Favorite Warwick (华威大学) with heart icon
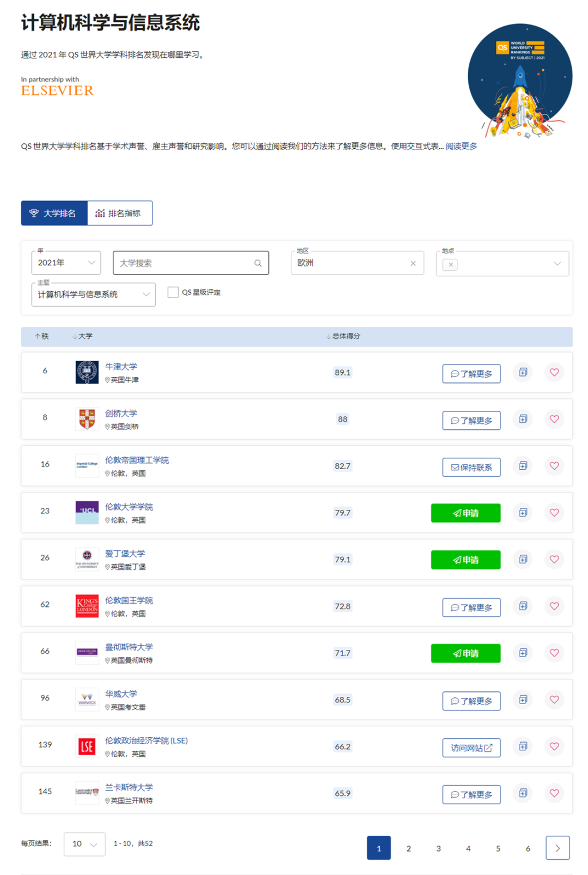The image size is (588, 875). click(x=554, y=700)
